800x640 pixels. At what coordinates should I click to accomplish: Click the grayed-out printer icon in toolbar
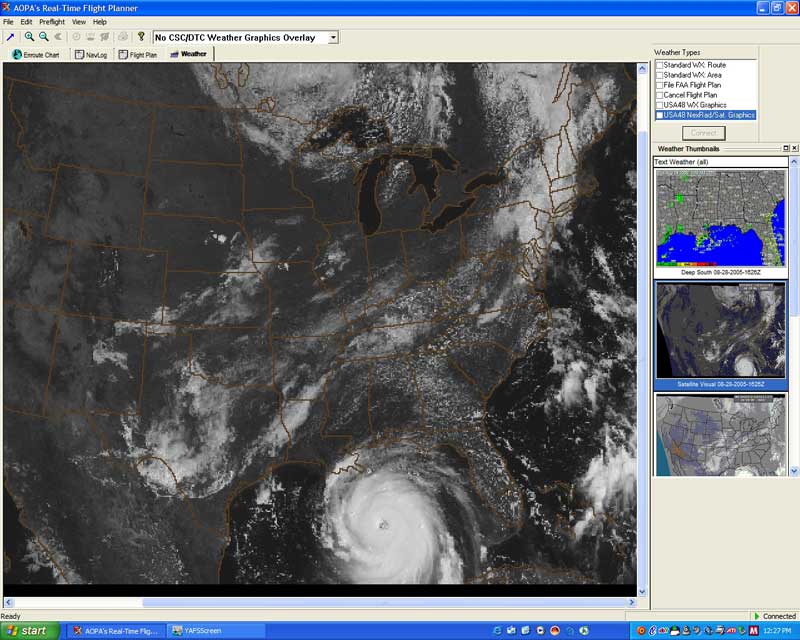click(122, 37)
